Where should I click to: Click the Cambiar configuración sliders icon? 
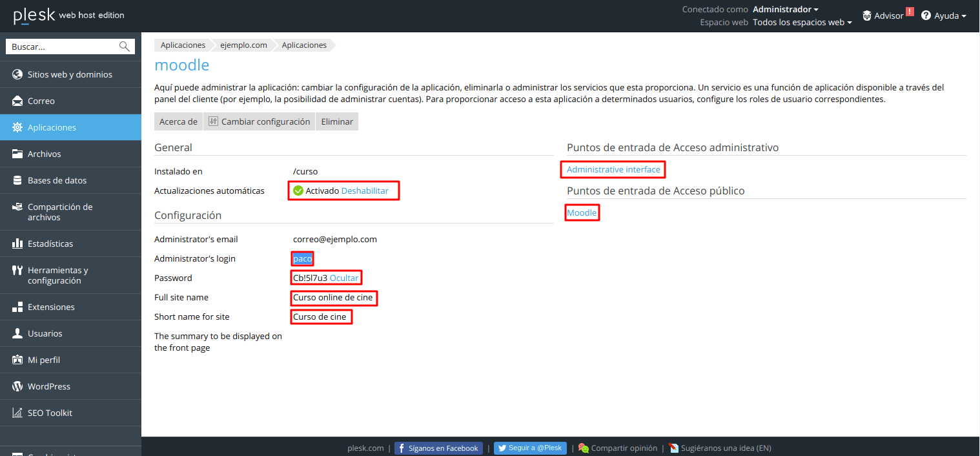click(213, 121)
